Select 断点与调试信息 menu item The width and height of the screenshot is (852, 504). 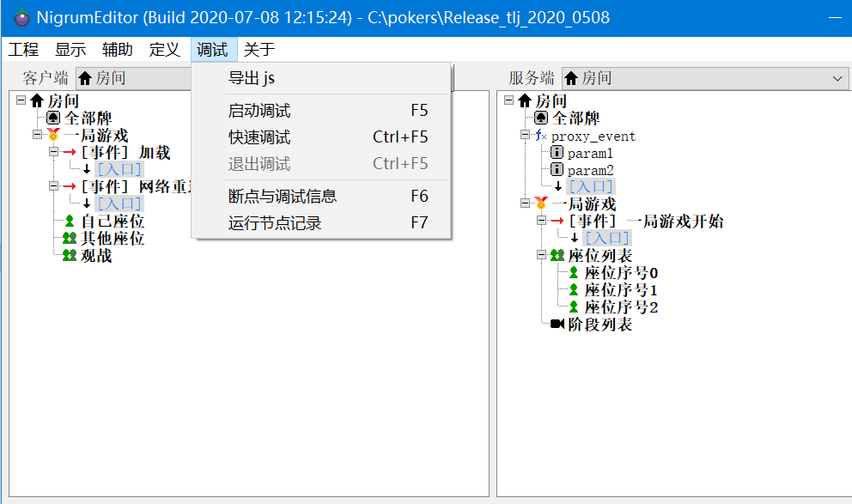282,197
